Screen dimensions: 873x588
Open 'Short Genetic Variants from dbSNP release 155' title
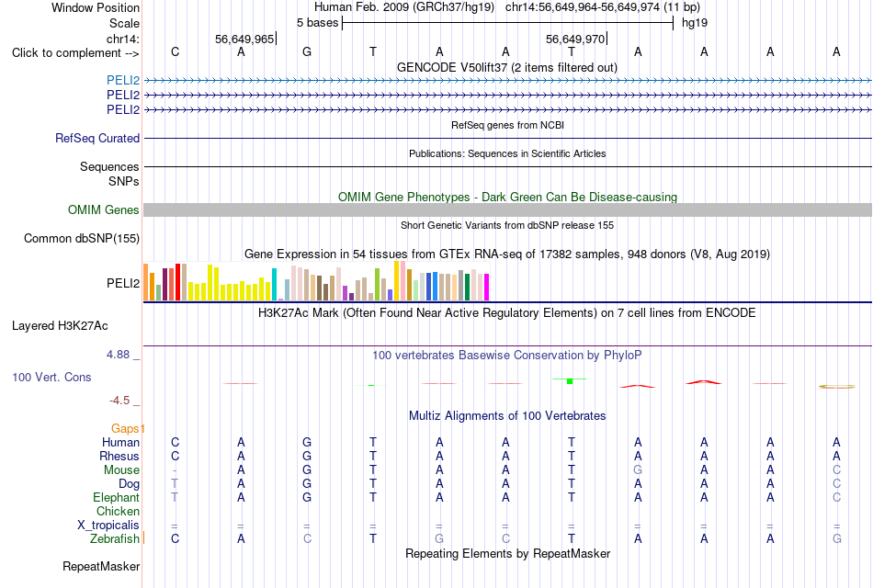pos(507,225)
